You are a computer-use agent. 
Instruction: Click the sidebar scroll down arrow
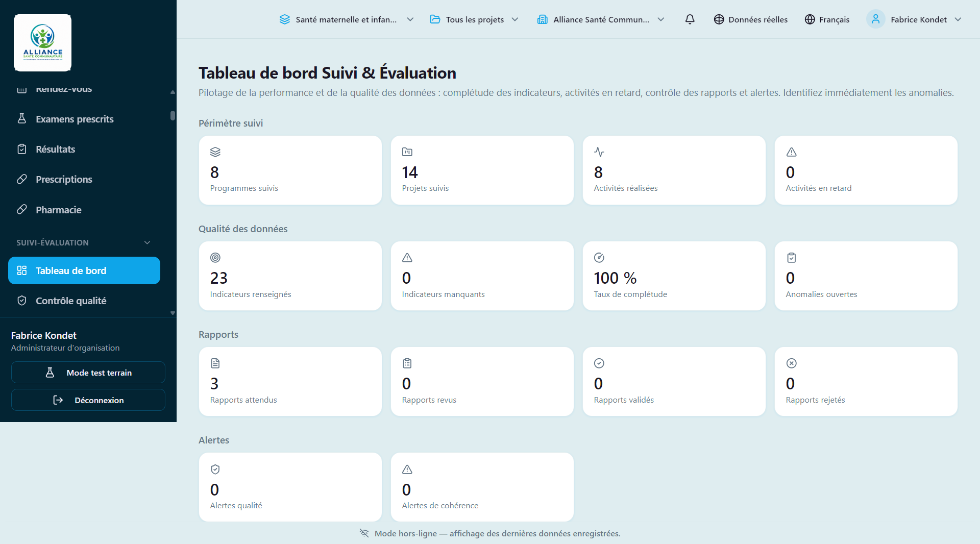pyautogui.click(x=173, y=313)
